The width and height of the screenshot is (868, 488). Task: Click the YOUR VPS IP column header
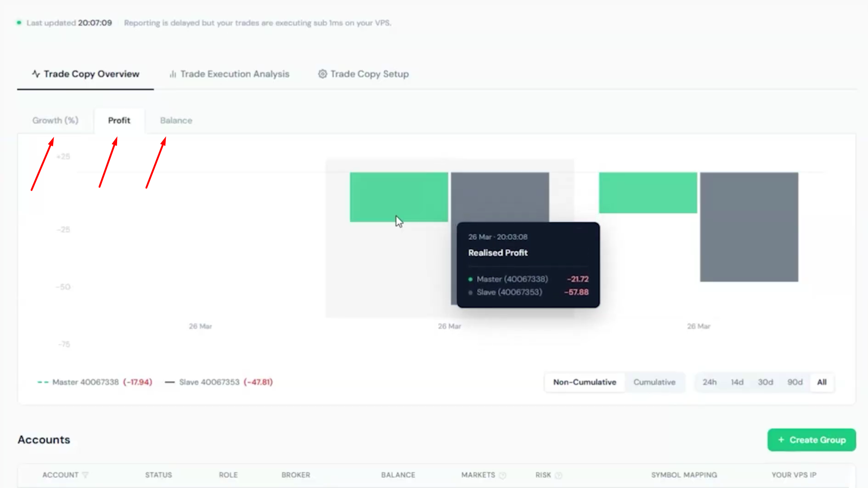[x=794, y=475]
